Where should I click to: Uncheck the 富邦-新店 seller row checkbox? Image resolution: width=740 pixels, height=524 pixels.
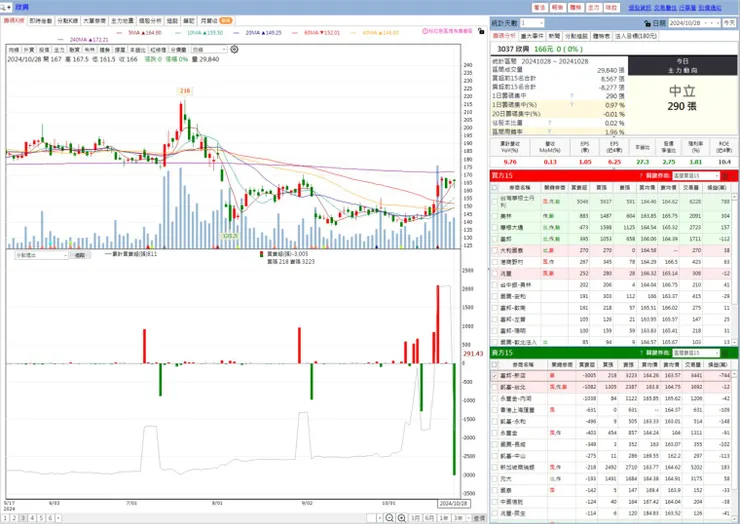pyautogui.click(x=495, y=376)
